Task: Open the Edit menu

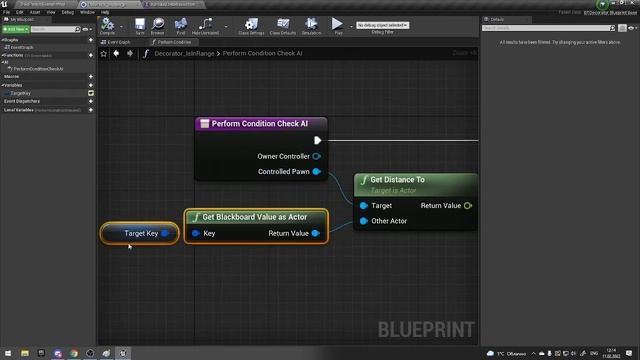Action: point(20,12)
